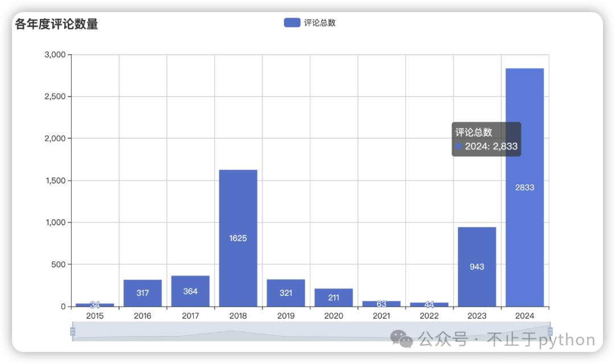Screen dimensions: 615x364
Task: Click the tooltip showing 2024: 2,833
Action: (x=486, y=139)
